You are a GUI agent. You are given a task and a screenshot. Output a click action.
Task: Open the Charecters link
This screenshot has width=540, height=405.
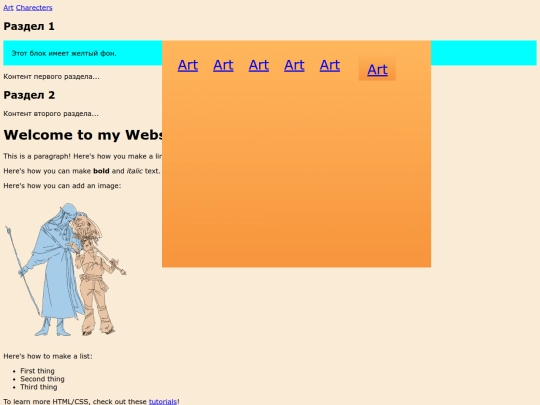coord(34,8)
